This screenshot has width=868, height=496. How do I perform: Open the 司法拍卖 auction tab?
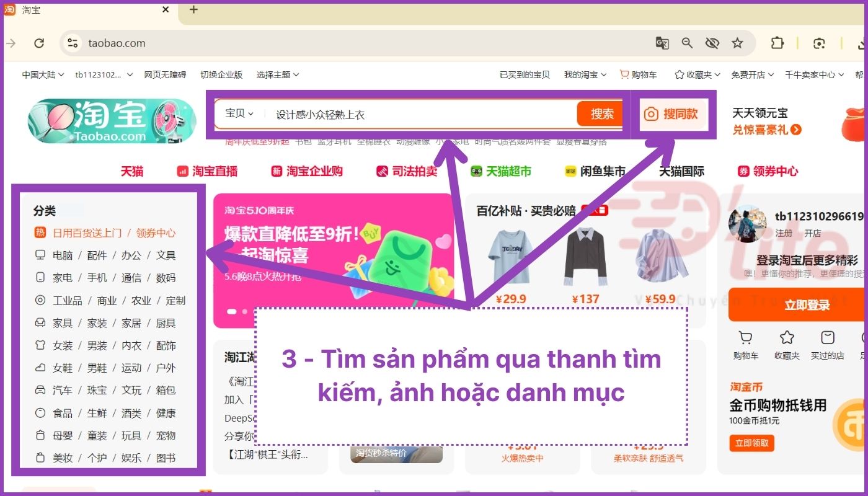[x=407, y=171]
